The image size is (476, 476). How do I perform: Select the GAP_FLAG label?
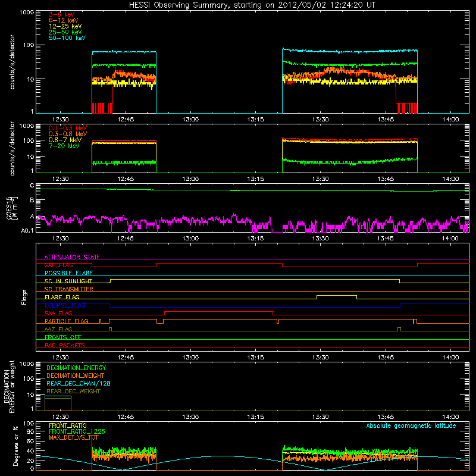tap(58, 265)
